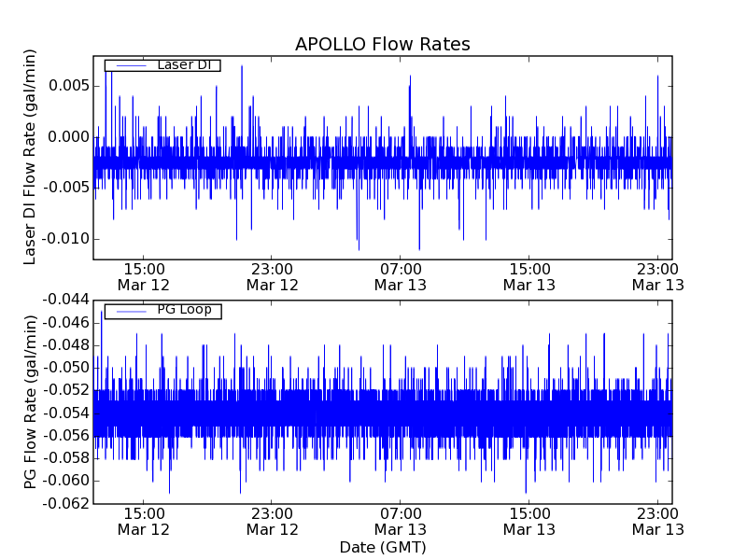Click the PG Flow Rate y-axis label
The height and width of the screenshot is (560, 747).
[x=30, y=401]
